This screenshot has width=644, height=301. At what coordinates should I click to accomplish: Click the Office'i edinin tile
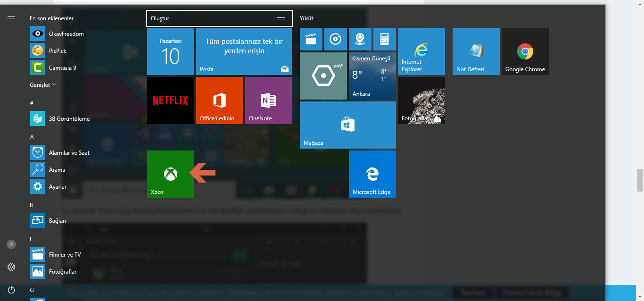click(219, 100)
